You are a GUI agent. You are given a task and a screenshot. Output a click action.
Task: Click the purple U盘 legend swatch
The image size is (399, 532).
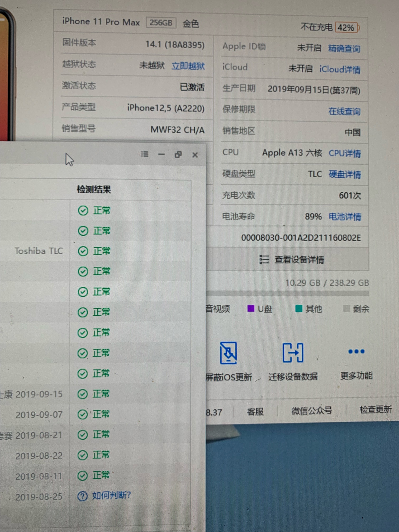point(251,308)
